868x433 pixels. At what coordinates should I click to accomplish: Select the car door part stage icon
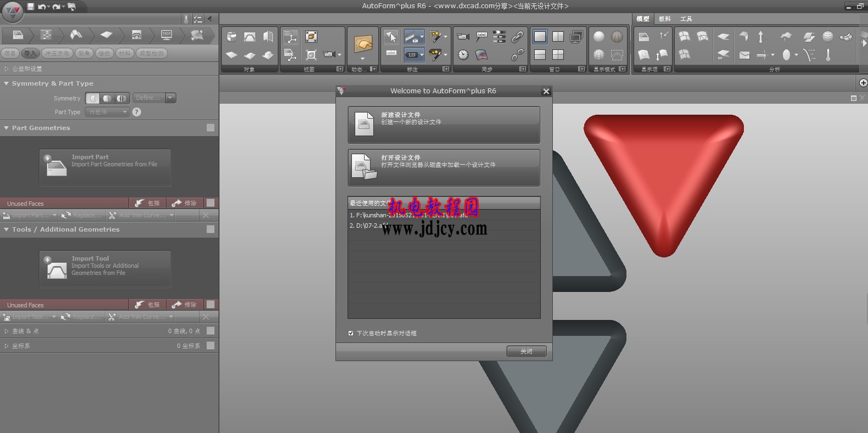pyautogui.click(x=18, y=35)
